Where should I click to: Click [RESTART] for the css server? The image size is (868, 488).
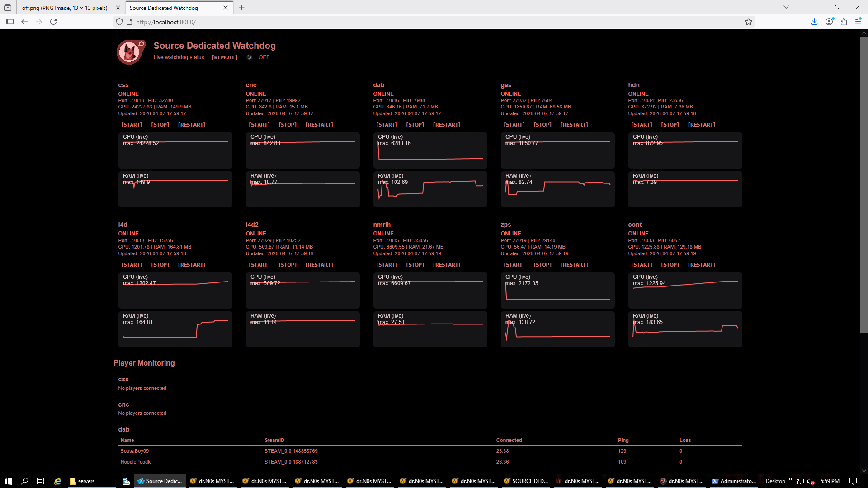pyautogui.click(x=192, y=125)
